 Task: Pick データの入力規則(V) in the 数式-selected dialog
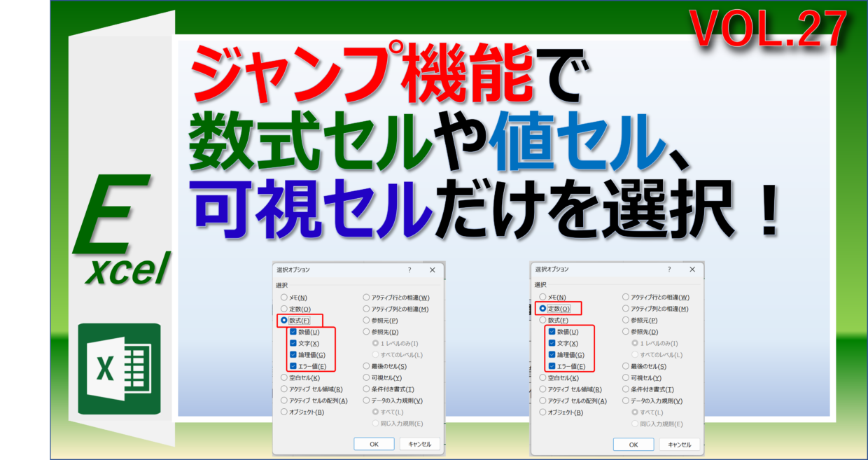click(366, 400)
